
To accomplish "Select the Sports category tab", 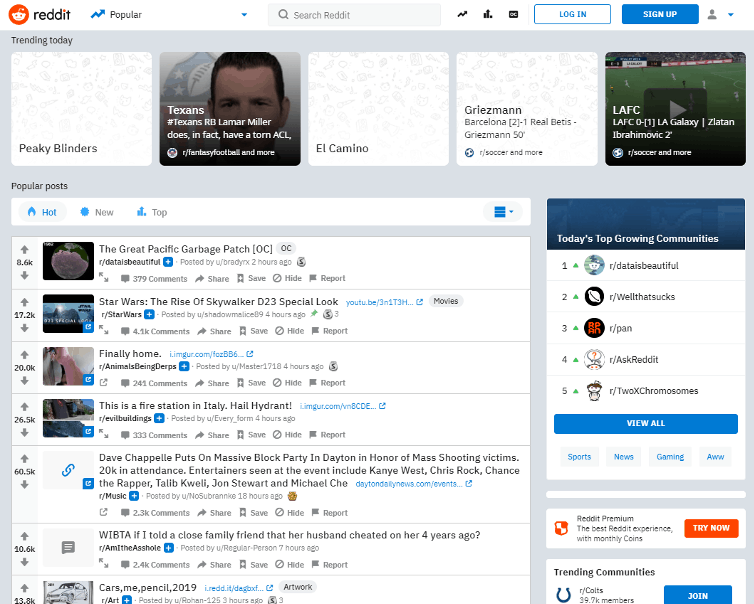I will pyautogui.click(x=579, y=456).
